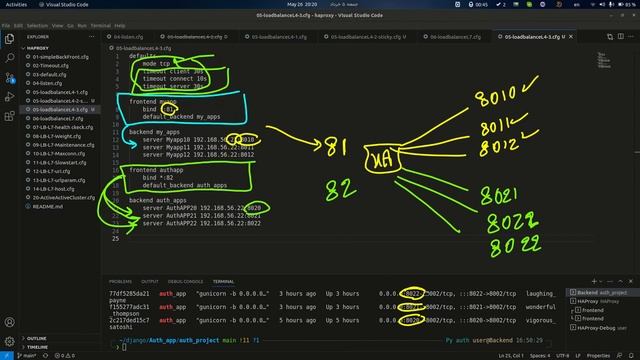Open 09-LB-L7-Maintenance.cfg file
Viewport: 640px width, 360px height.
click(x=63, y=145)
